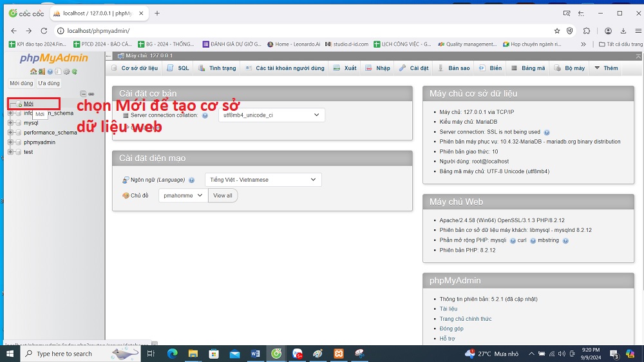Viewport: 644px width, 362px height.
Task: Open Windows Start menu
Action: point(10,354)
